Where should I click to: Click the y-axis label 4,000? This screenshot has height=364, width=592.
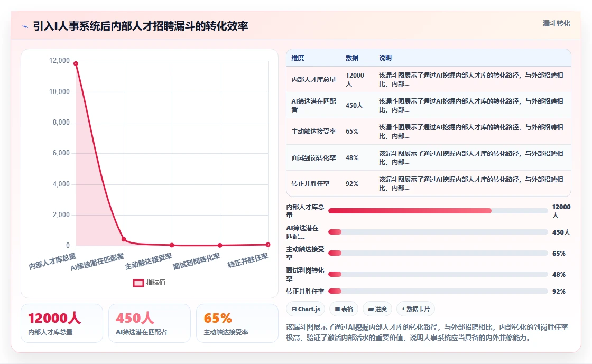pos(61,184)
